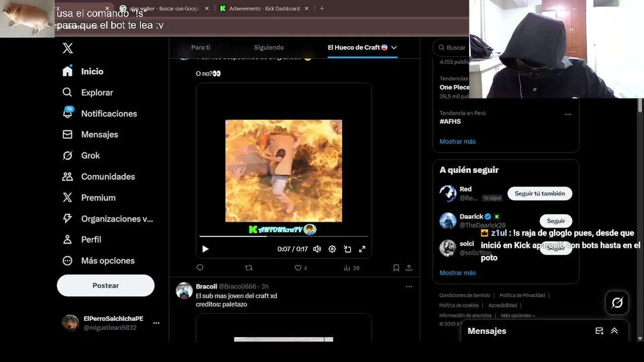Open account menu for ElPerroSalchichaPE

click(156, 323)
